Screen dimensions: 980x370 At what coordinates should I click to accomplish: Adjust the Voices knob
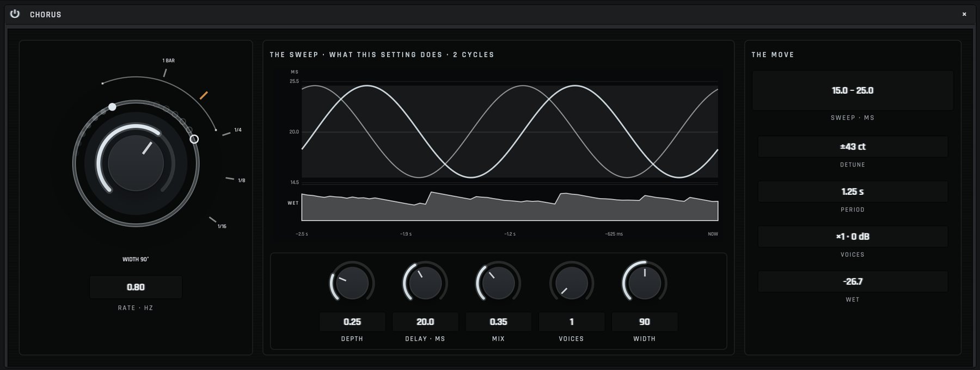coord(571,283)
